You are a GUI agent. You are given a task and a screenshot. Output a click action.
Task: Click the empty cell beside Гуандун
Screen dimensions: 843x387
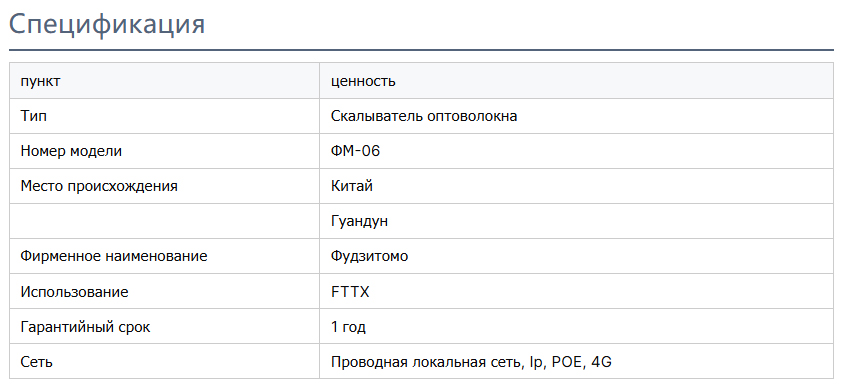pos(165,221)
